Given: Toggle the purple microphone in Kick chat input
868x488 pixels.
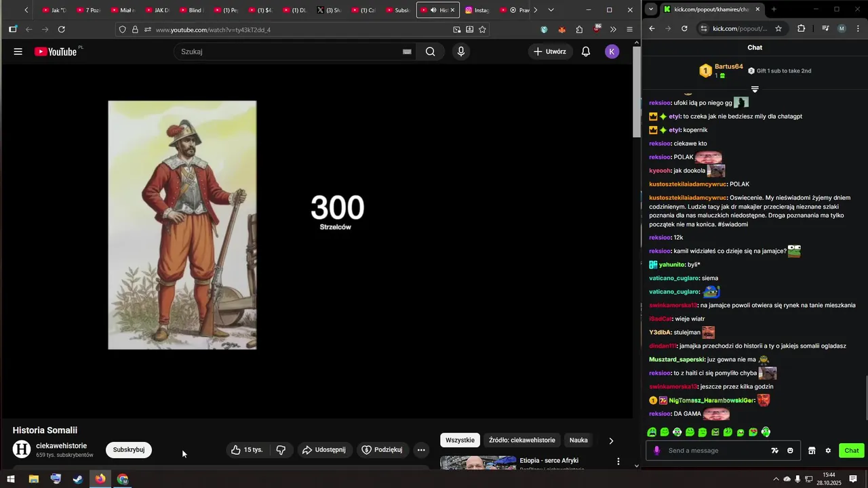Looking at the screenshot, I should pos(656,451).
